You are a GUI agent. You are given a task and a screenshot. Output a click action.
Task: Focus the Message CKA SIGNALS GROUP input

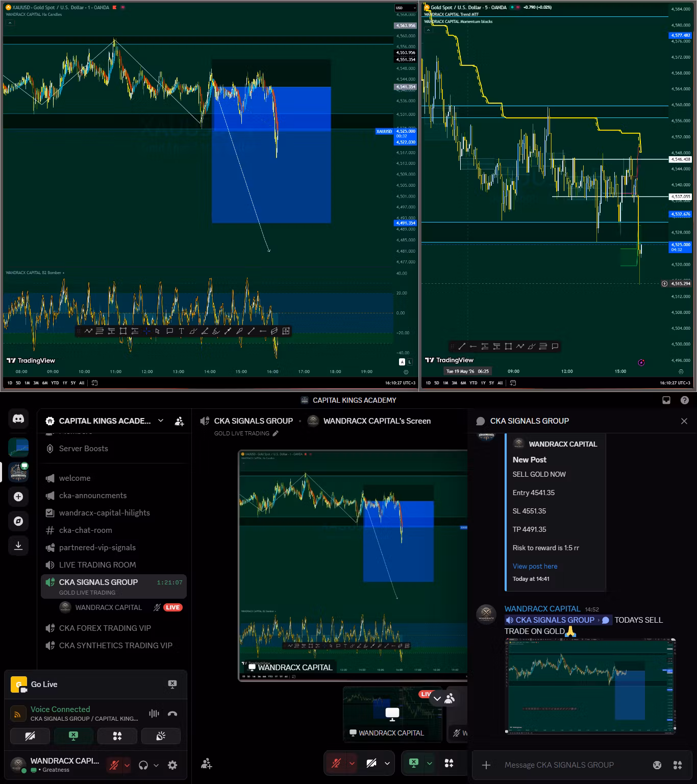(559, 765)
